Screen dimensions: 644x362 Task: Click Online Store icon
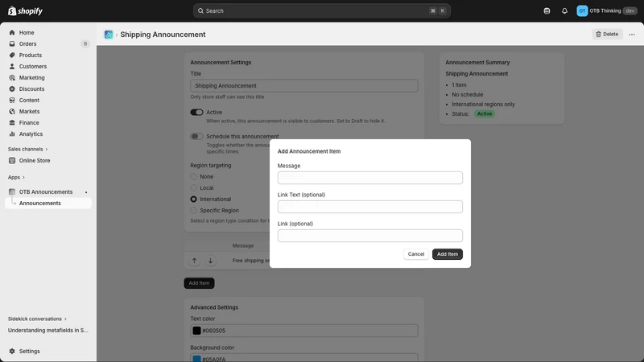pyautogui.click(x=12, y=160)
